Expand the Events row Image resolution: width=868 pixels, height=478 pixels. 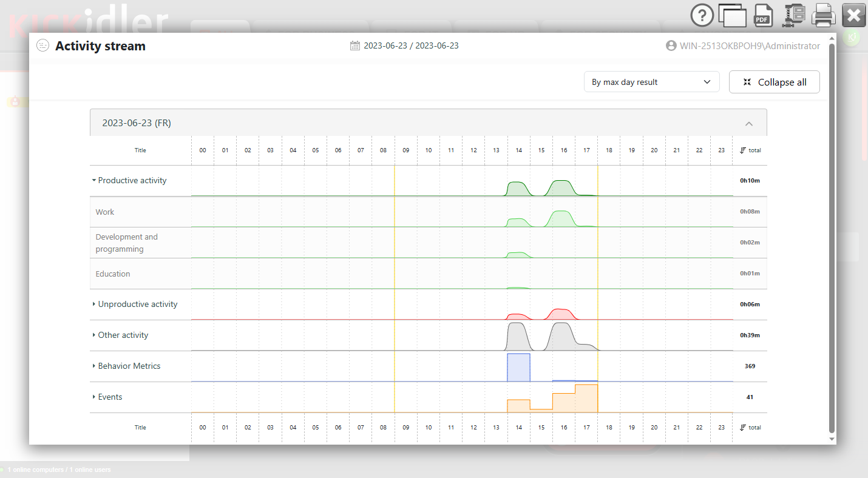click(94, 397)
